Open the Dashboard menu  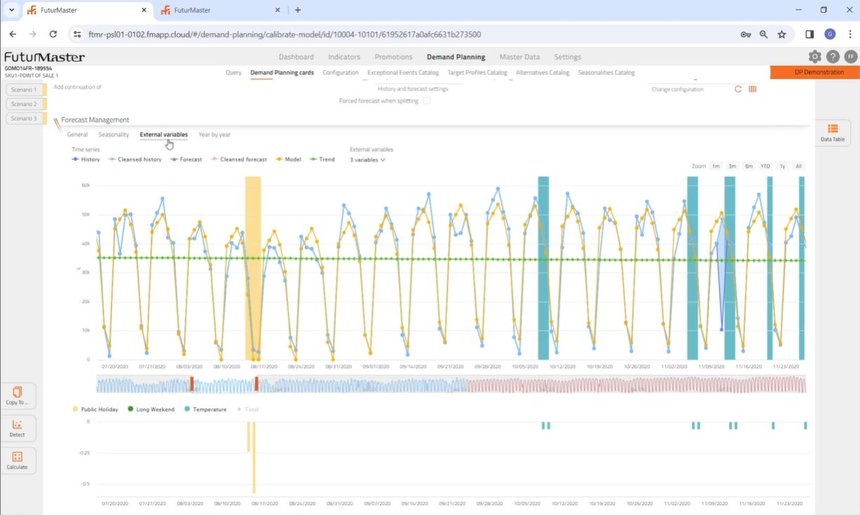point(296,56)
